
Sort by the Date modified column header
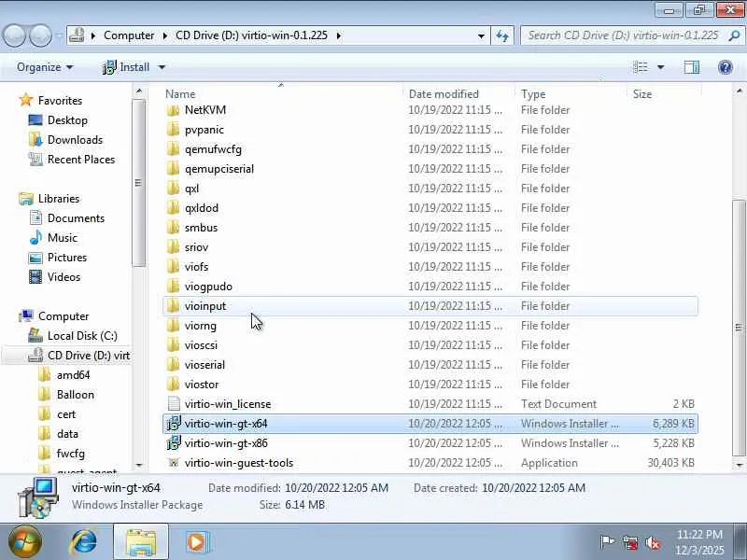click(444, 94)
